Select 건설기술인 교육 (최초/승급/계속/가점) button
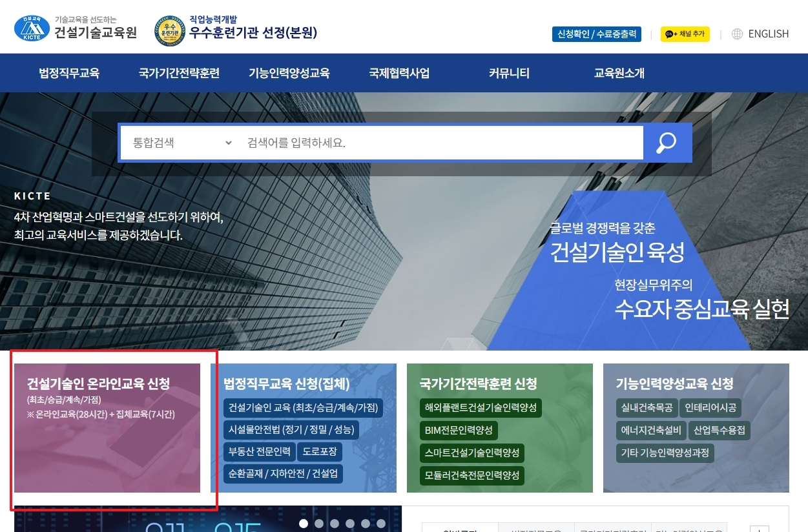This screenshot has width=808, height=532. tap(303, 408)
